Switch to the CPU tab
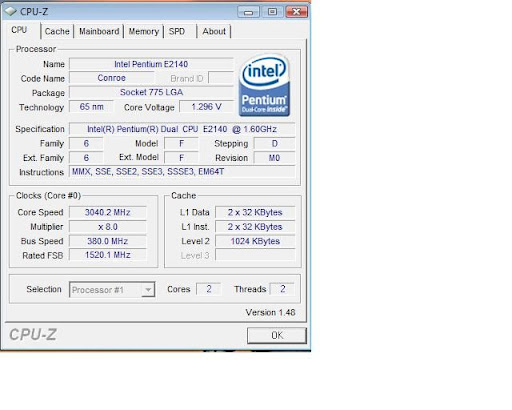Screen dimensions: 512x410 coord(19,30)
